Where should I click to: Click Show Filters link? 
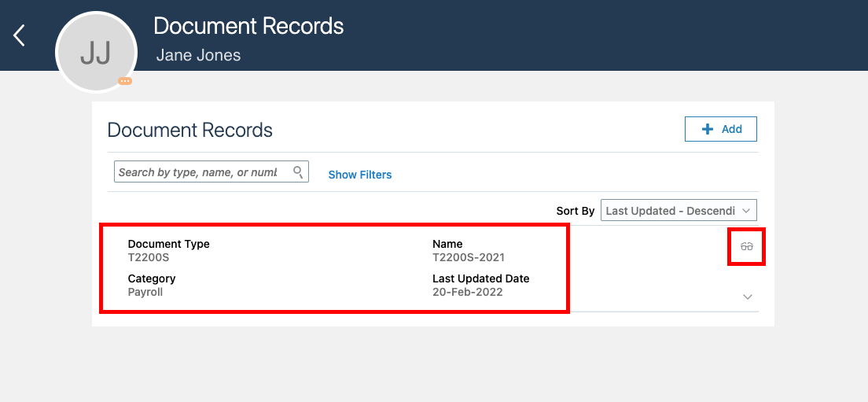coord(360,175)
